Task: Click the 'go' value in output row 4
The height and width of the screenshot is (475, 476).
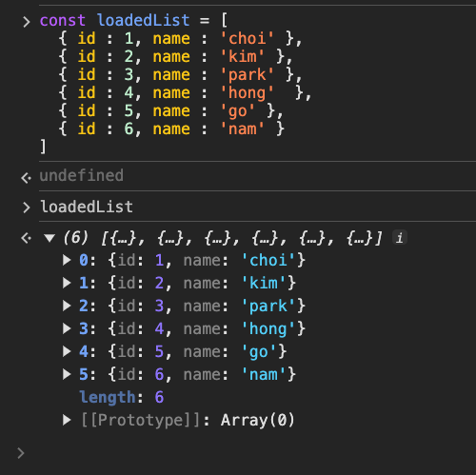Action: tap(259, 351)
